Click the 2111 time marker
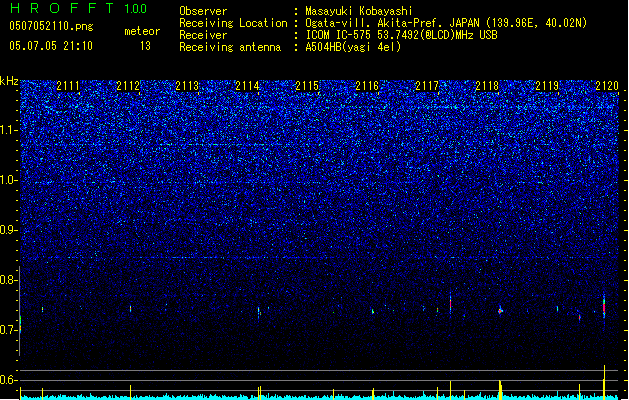The image size is (629, 400). click(x=68, y=86)
